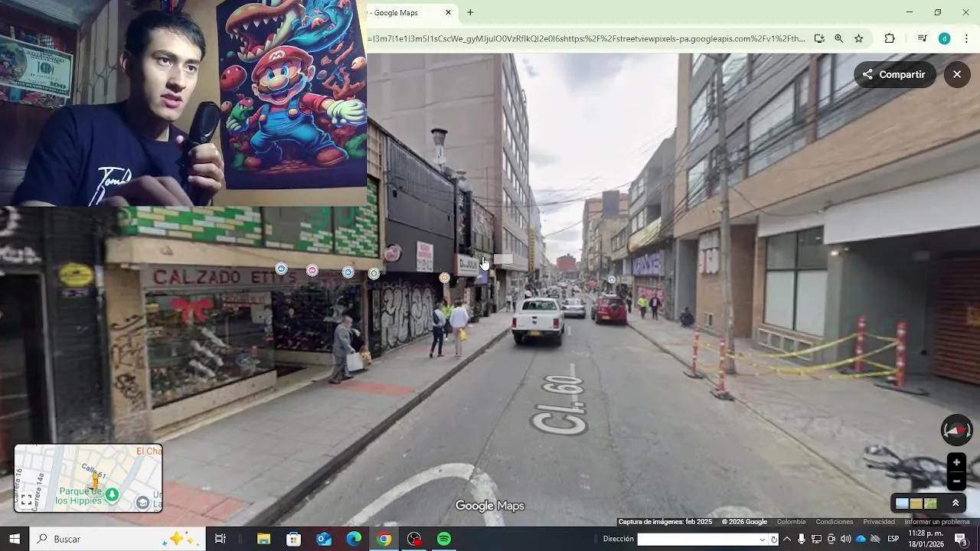
Task: Open File Explorer from the taskbar
Action: 263,539
